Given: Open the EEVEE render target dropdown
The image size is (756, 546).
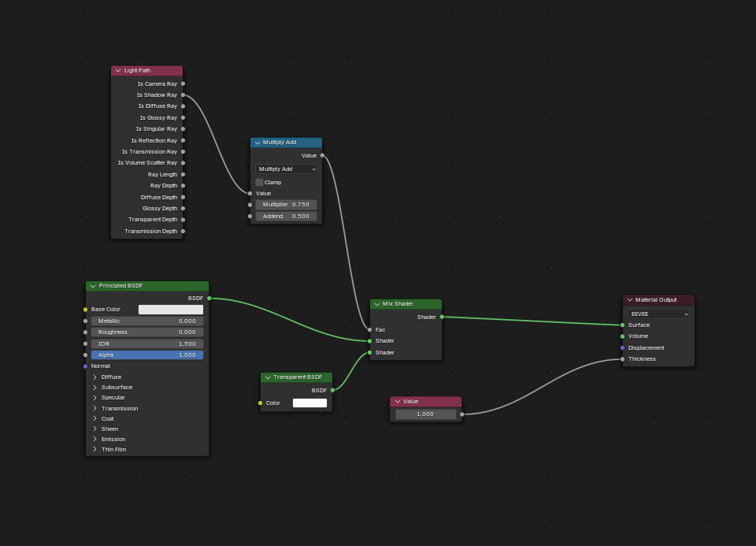Looking at the screenshot, I should (658, 314).
